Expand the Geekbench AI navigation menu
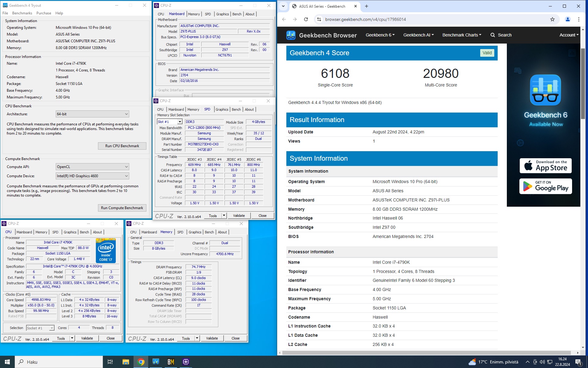 pyautogui.click(x=418, y=35)
